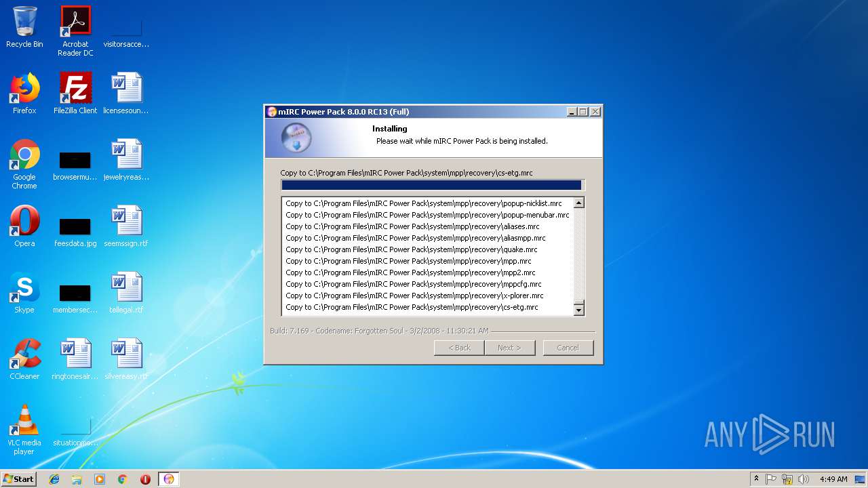The image size is (868, 488).
Task: Select the popup-nicklist.mrc log line
Action: tap(424, 203)
